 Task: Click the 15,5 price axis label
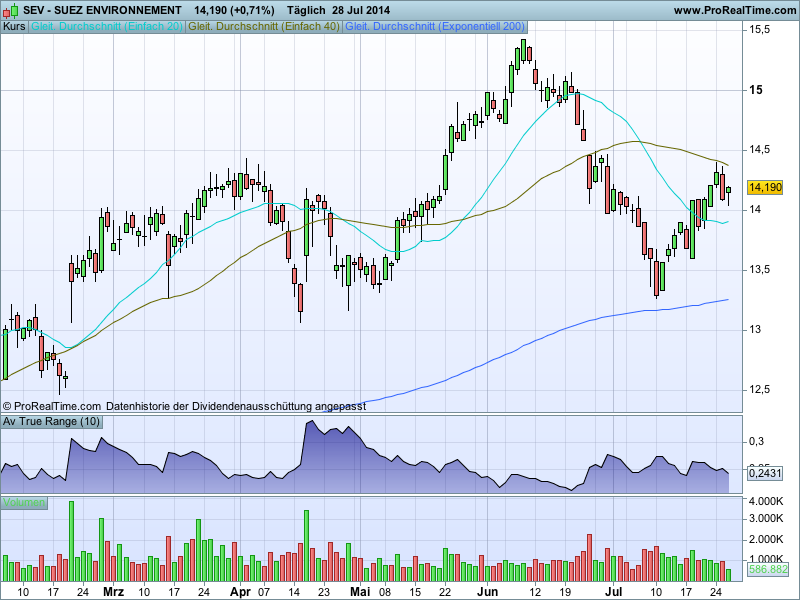coord(759,30)
